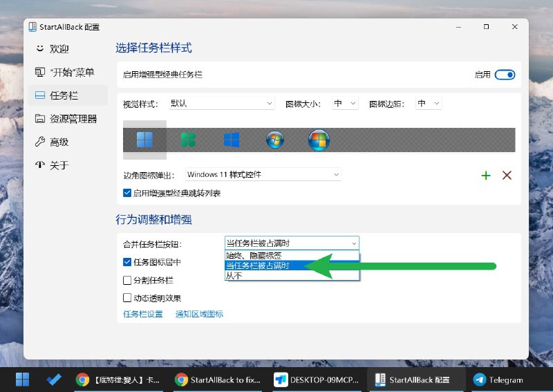Open the 资源管理器 settings page
The width and height of the screenshot is (553, 392).
(68, 118)
